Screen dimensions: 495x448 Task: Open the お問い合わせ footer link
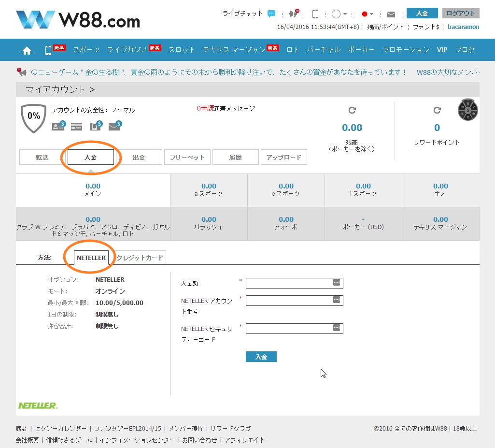coord(199,440)
